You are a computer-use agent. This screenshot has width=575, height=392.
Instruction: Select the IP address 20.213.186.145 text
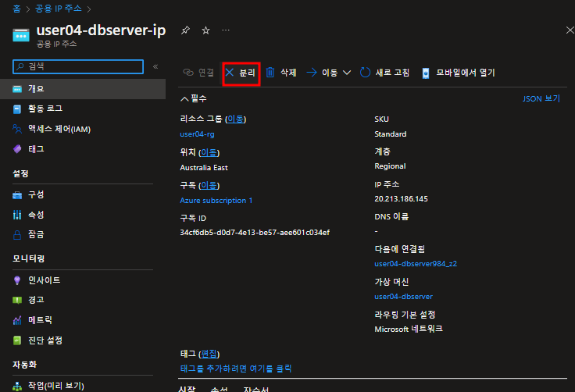pos(402,199)
